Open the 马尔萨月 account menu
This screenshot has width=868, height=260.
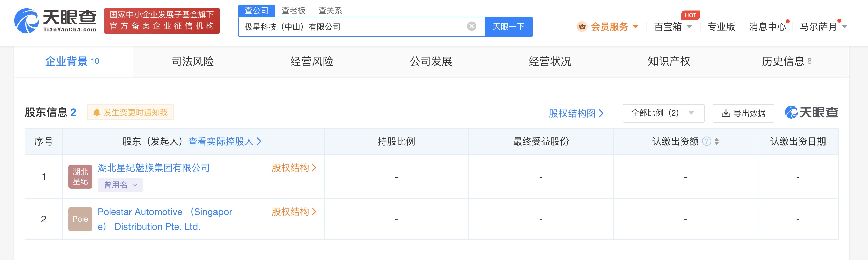click(x=822, y=27)
